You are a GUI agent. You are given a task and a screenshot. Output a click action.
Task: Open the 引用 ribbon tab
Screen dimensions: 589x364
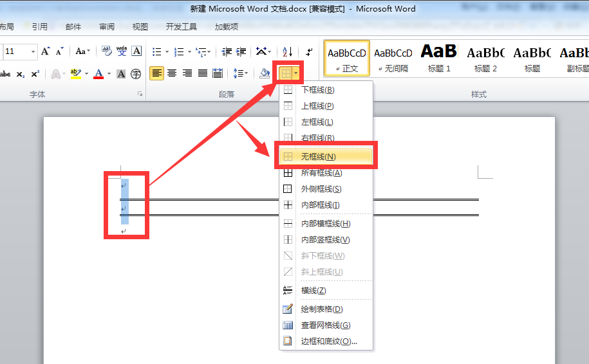coord(39,26)
